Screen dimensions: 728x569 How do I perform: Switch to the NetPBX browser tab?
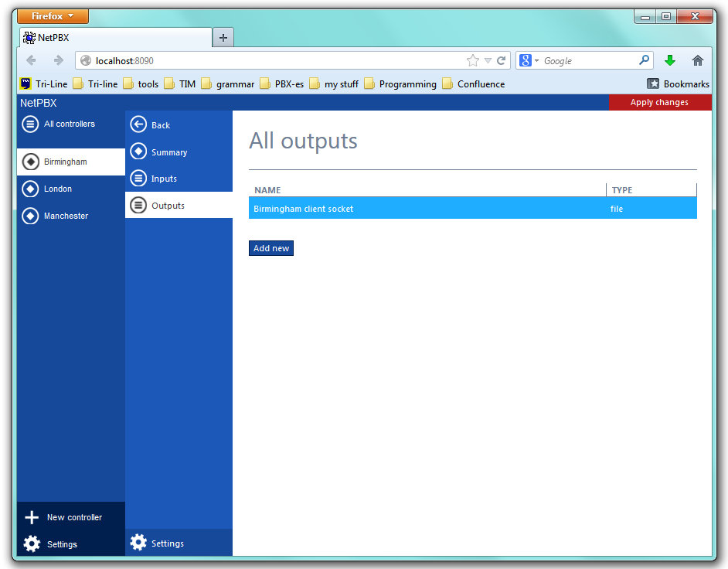116,38
